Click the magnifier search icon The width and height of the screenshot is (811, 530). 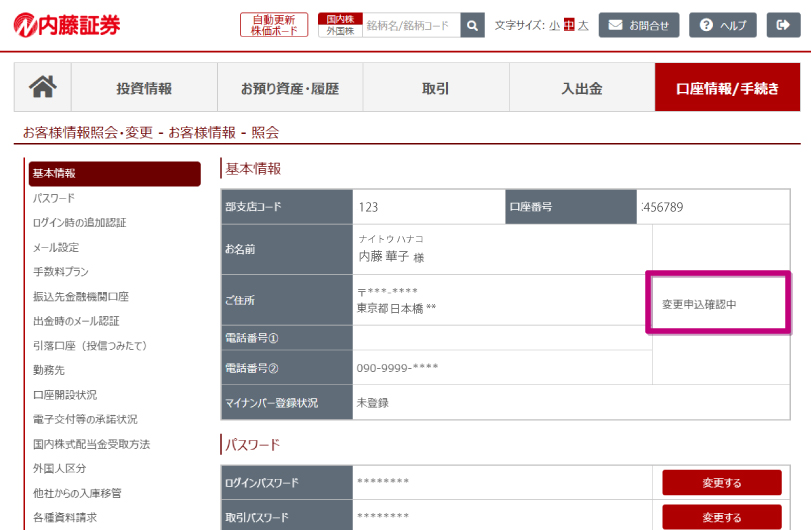[473, 25]
